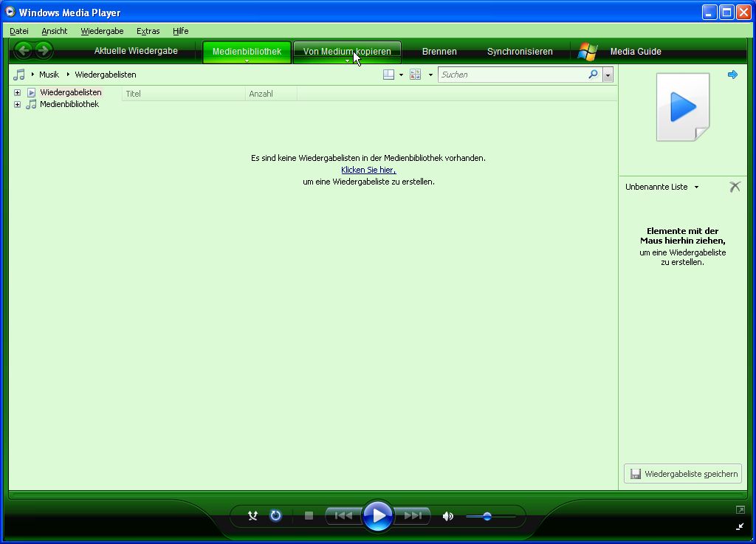This screenshot has height=544, width=756.
Task: Open the Ansicht menu
Action: click(55, 31)
